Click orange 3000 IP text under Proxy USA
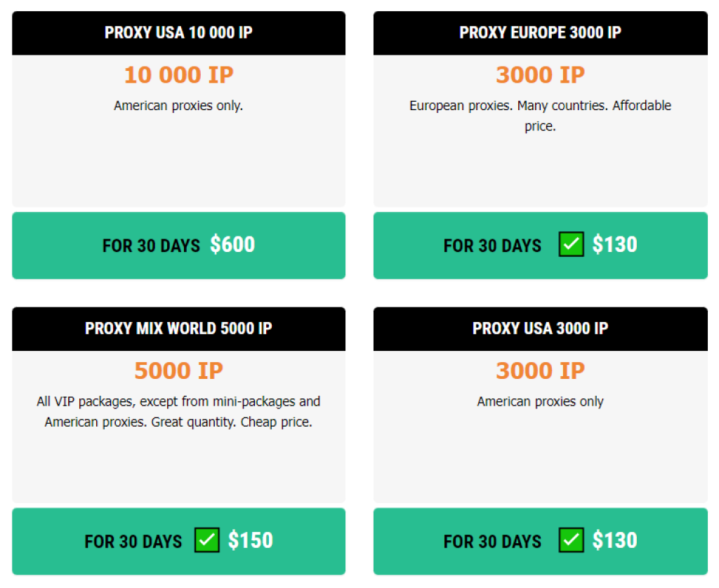719x588 pixels. click(540, 371)
